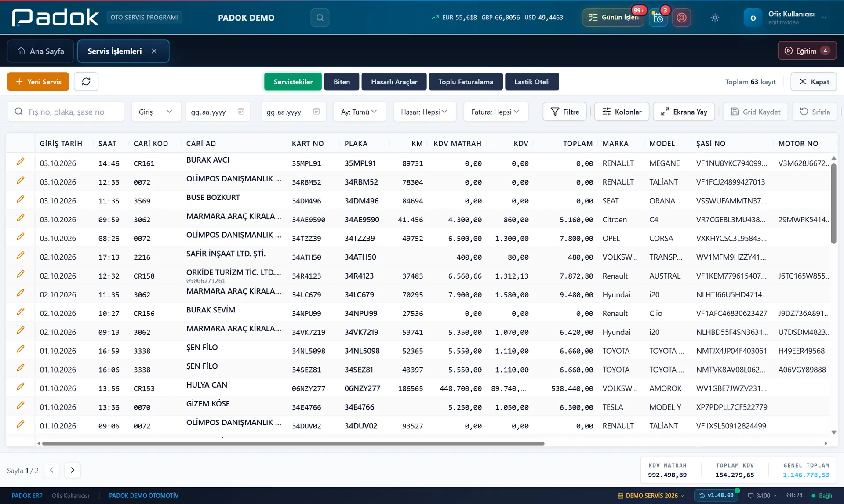Open the Ay: Tümü month dropdown

click(359, 112)
